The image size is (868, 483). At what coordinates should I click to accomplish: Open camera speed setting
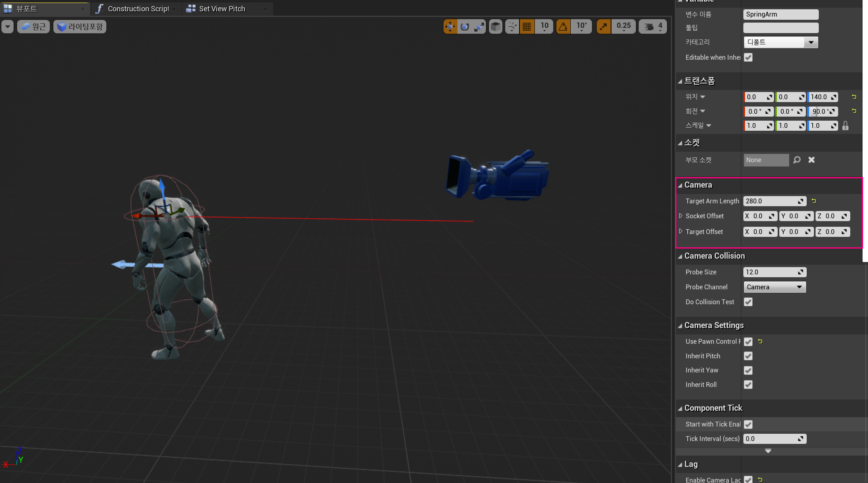(x=653, y=27)
